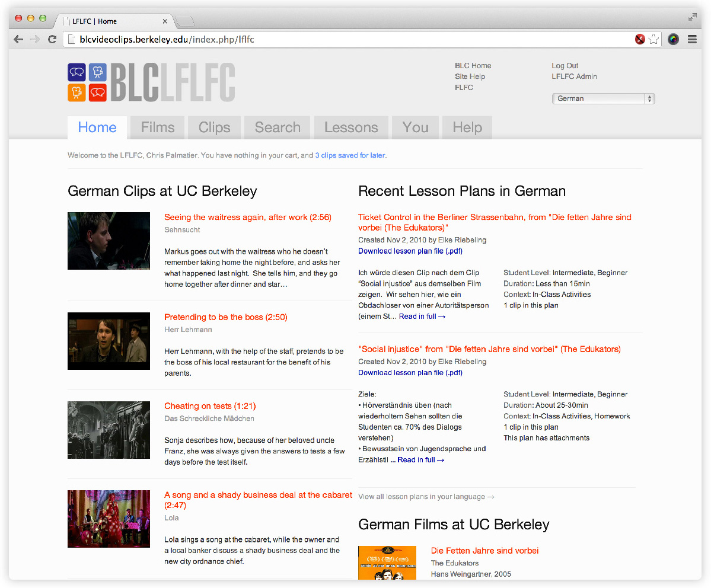Image resolution: width=711 pixels, height=588 pixels.
Task: Click the 'Duration: About 25-30min' text
Action: pos(546,405)
